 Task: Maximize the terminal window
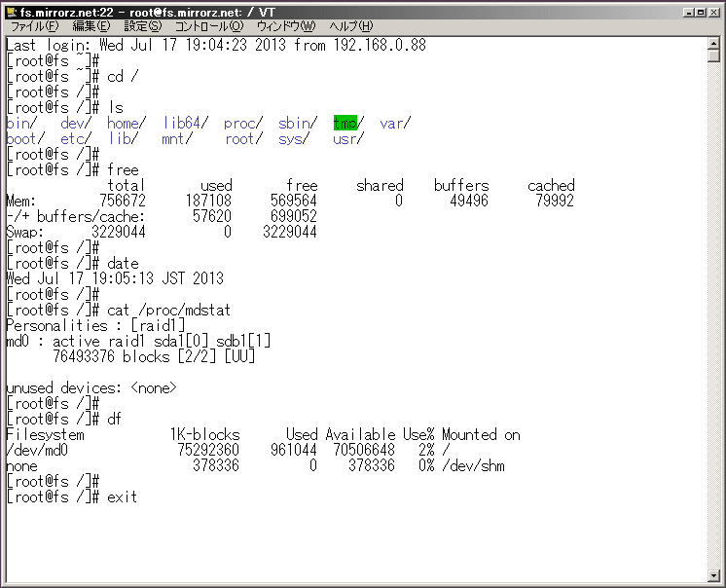702,11
